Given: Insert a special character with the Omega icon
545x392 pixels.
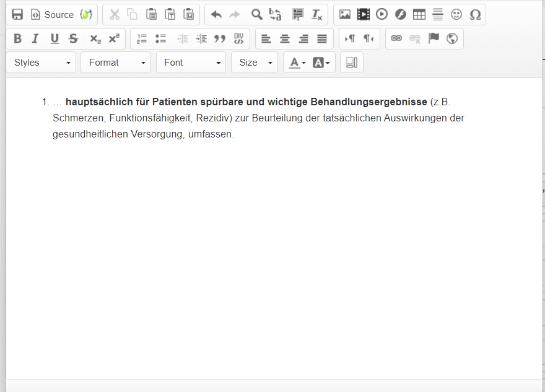Looking at the screenshot, I should pyautogui.click(x=475, y=14).
